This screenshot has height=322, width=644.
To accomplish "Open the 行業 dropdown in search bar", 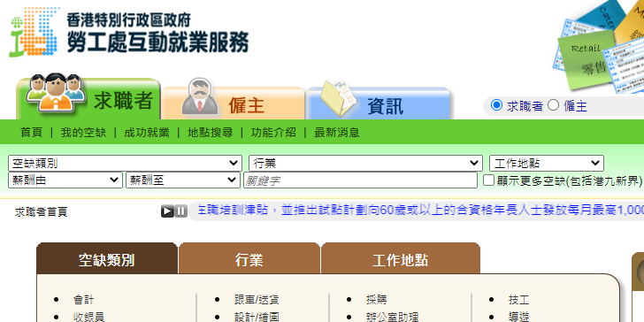I will [365, 164].
